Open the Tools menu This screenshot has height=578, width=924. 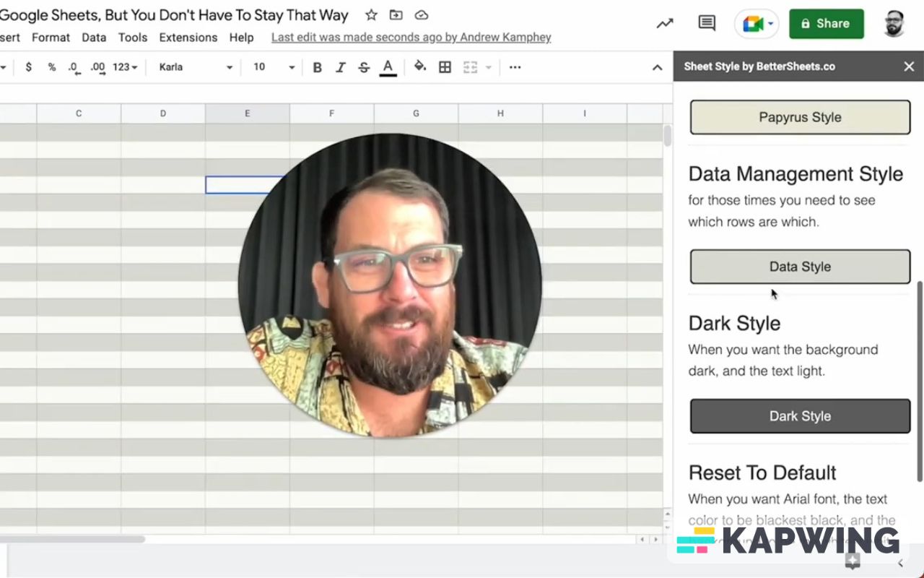pos(133,38)
